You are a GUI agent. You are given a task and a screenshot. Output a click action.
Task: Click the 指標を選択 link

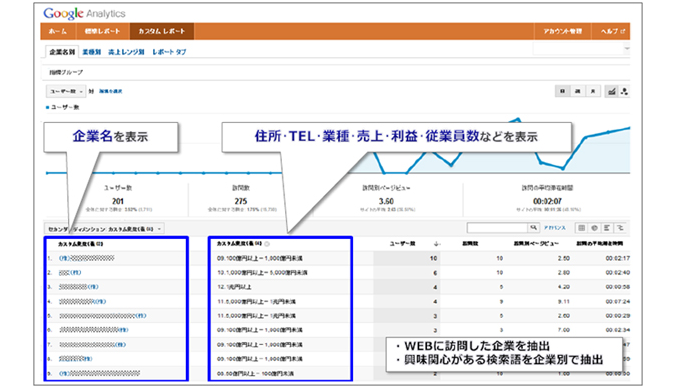pyautogui.click(x=111, y=91)
